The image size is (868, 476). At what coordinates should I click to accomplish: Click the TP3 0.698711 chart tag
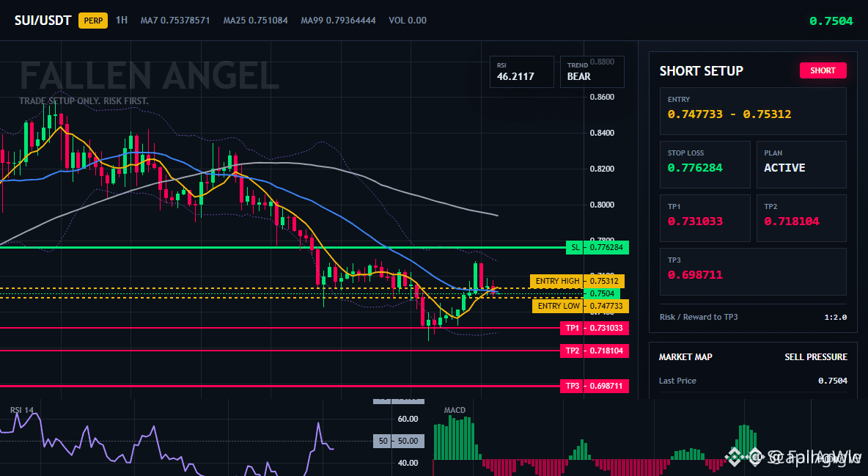[x=595, y=386]
